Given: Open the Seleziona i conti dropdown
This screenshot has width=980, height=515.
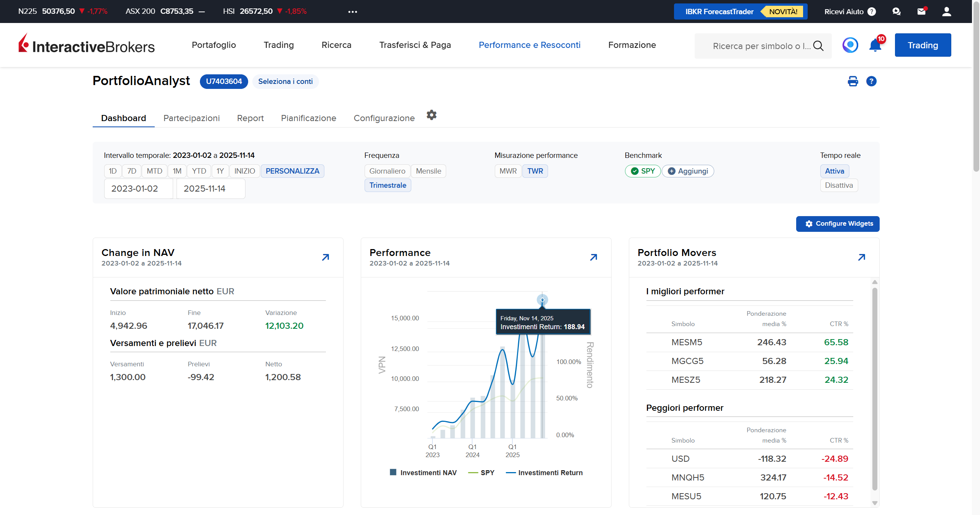Looking at the screenshot, I should 285,81.
